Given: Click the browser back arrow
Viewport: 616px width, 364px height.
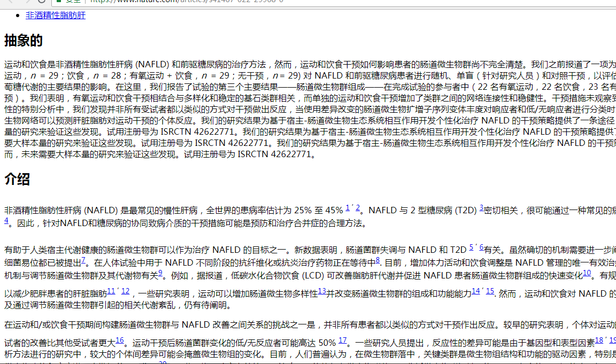Looking at the screenshot, I should 10,2.
